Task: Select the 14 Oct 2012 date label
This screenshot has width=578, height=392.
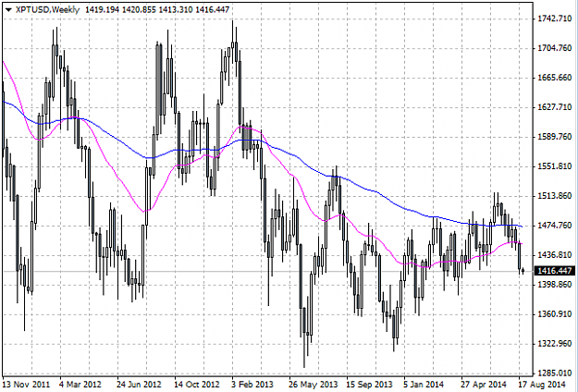Action: (x=196, y=385)
